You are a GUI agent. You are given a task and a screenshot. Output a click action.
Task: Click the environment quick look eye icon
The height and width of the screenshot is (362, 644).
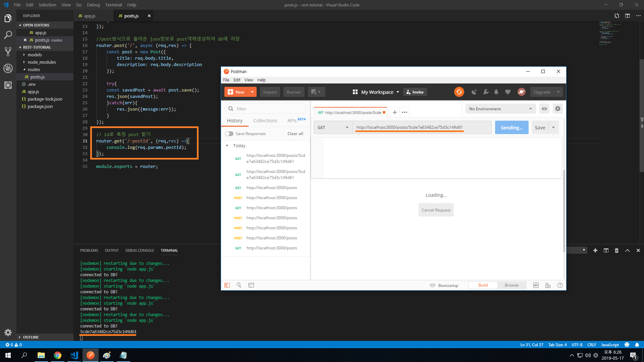pyautogui.click(x=544, y=109)
